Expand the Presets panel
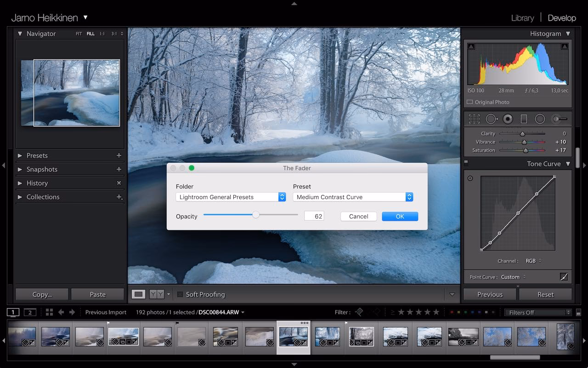The height and width of the screenshot is (368, 588). pos(20,155)
